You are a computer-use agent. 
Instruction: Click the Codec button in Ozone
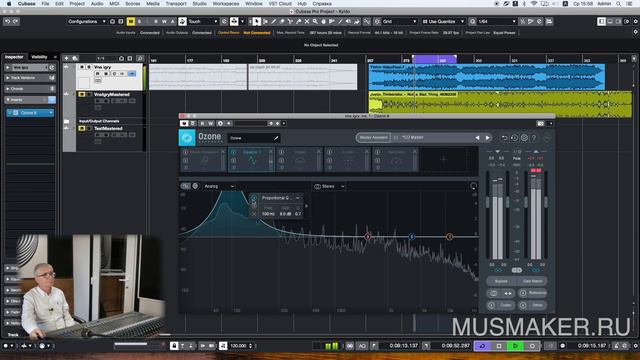[501, 305]
